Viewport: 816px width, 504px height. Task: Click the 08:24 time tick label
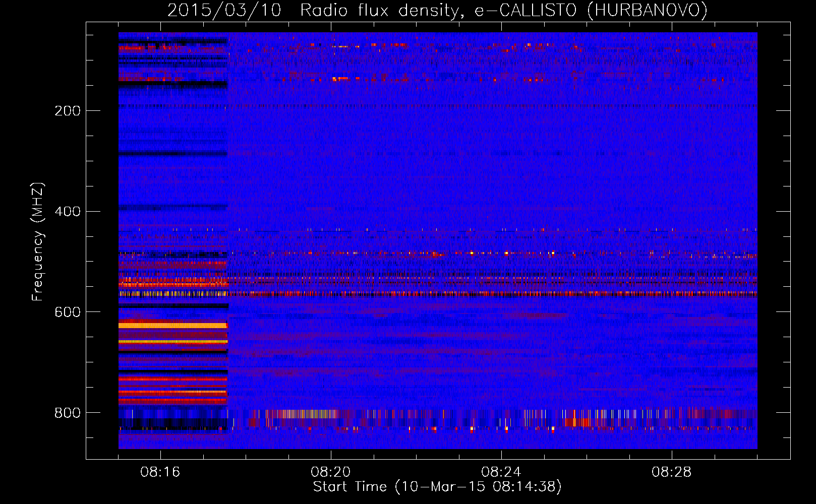501,472
